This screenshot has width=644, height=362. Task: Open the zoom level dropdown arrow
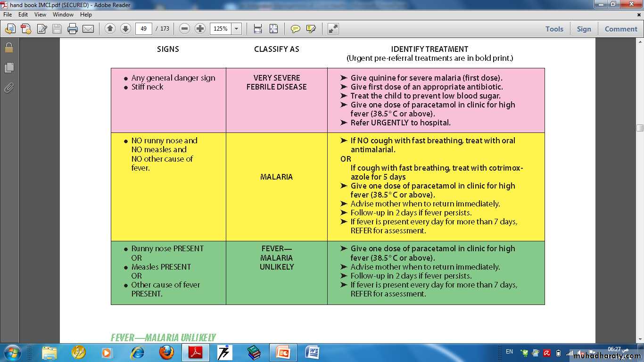[x=237, y=29]
